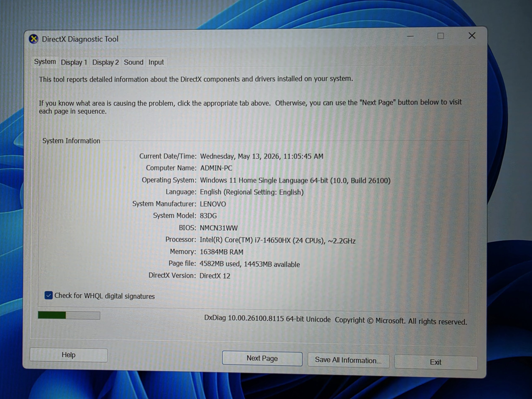Uncheck Check for WHQL digital signatures
This screenshot has width=532, height=399.
click(48, 295)
